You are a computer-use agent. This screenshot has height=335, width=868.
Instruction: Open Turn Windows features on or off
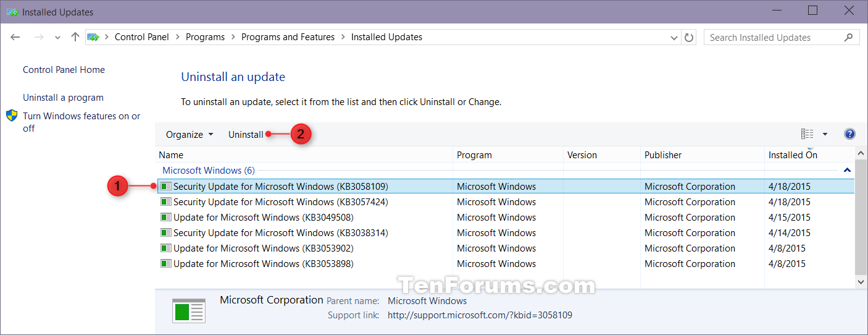pyautogui.click(x=81, y=122)
